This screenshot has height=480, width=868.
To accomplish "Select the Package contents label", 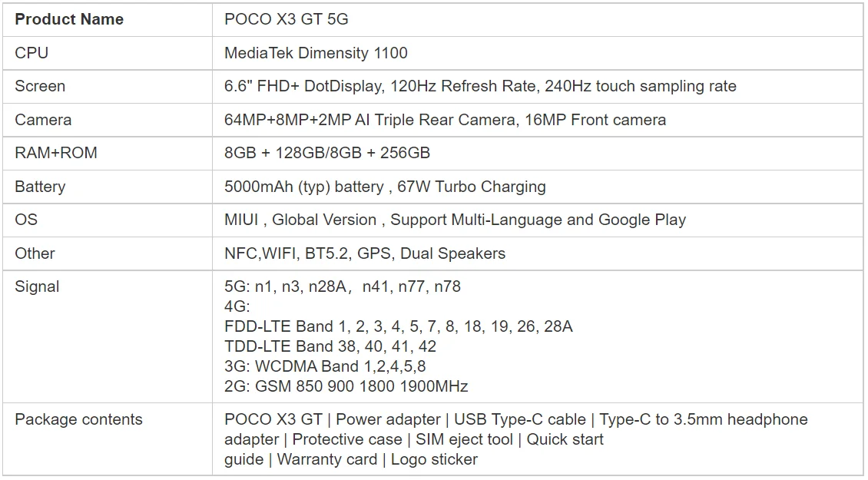I will (x=78, y=419).
